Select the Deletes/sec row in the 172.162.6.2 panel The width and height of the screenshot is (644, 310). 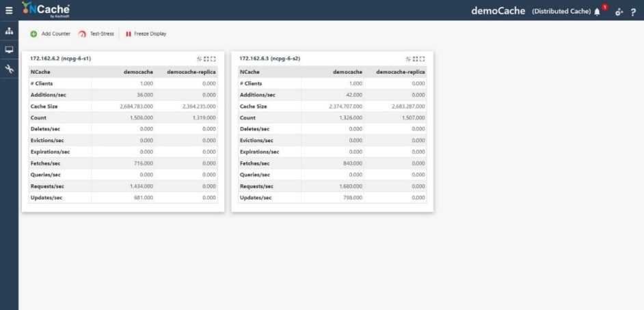(x=123, y=129)
